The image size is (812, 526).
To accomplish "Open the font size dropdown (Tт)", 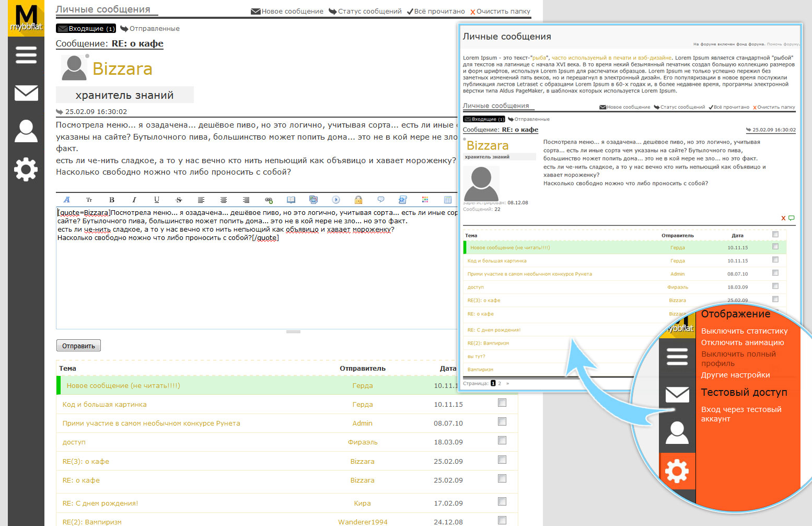I will (x=89, y=200).
